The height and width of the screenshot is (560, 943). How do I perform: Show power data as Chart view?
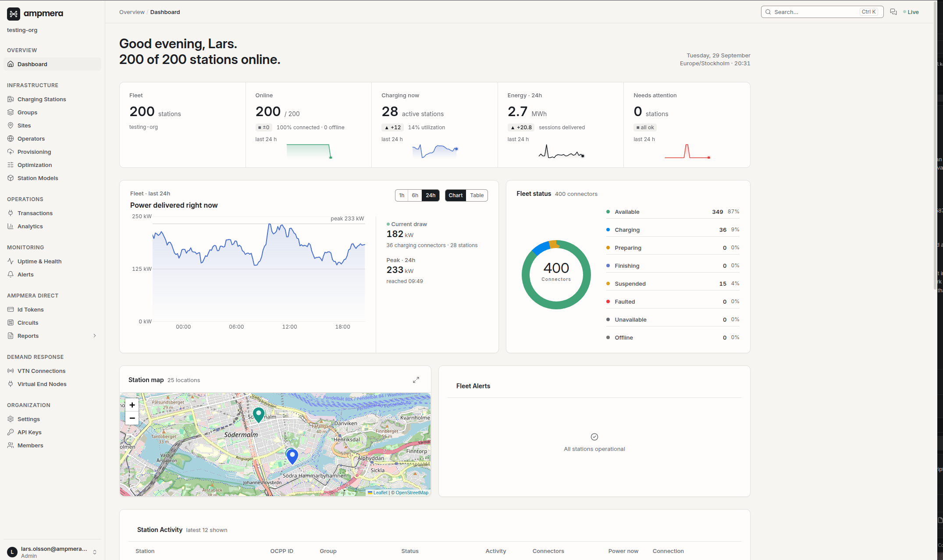[455, 195]
